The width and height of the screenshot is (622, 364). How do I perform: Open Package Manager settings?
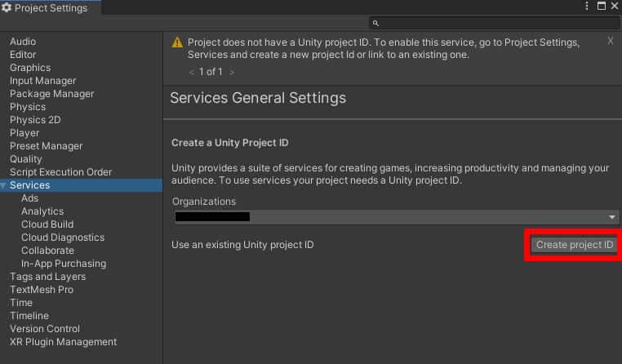pos(52,94)
